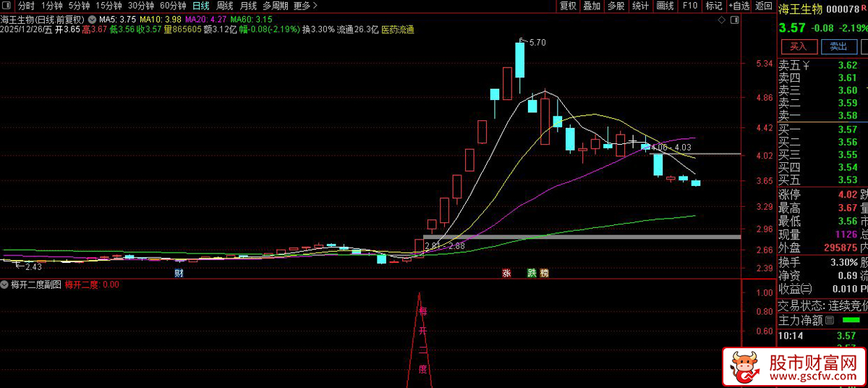Activate 画线 drawing tools
Screen dimensions: 868x388
[x=665, y=6]
